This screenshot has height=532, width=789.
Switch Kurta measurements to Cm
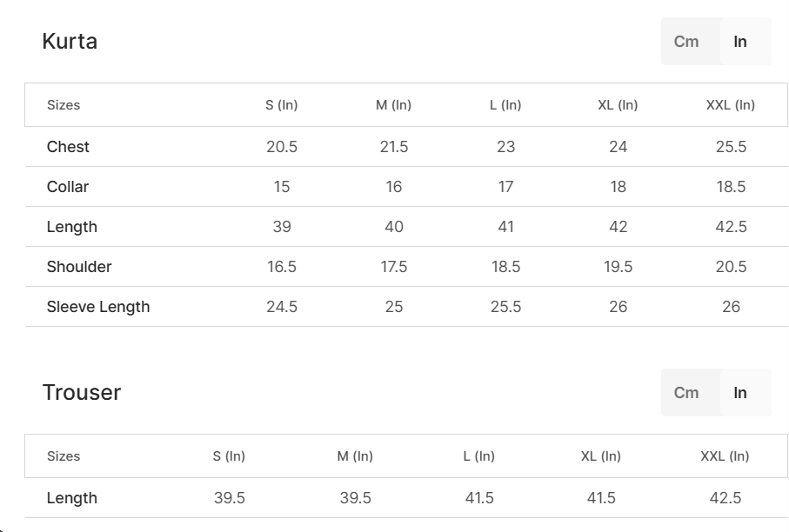coord(686,42)
